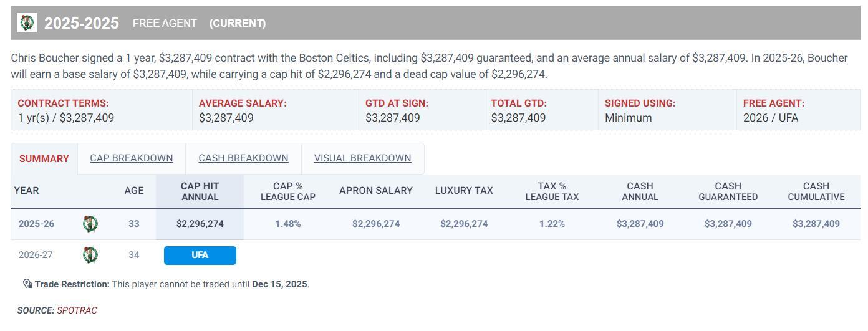
Task: Click the 2025-2025 contract header title
Action: [x=82, y=23]
